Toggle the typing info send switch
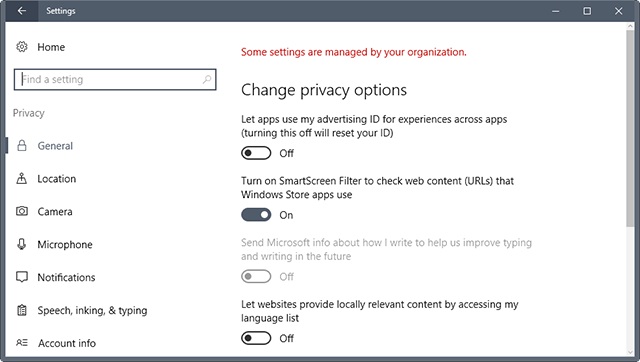The width and height of the screenshot is (640, 362). point(256,276)
